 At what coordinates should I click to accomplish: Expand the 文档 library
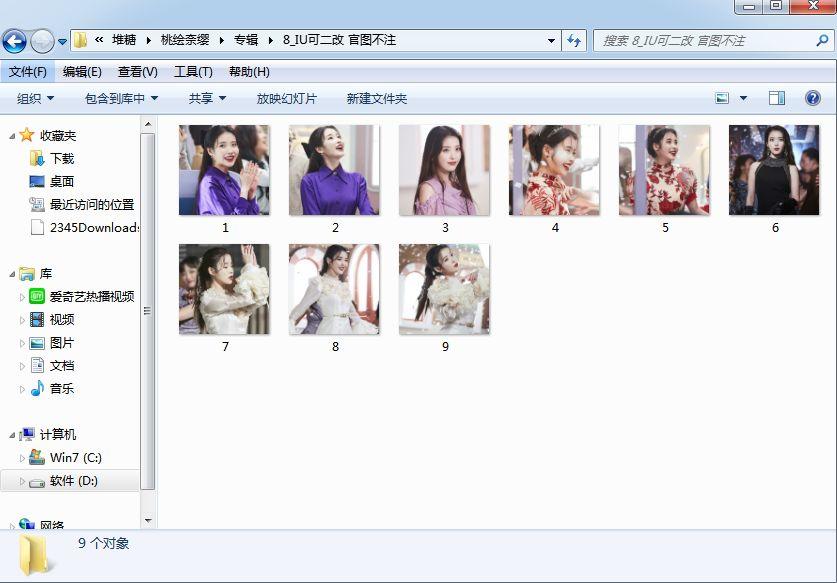click(x=22, y=366)
